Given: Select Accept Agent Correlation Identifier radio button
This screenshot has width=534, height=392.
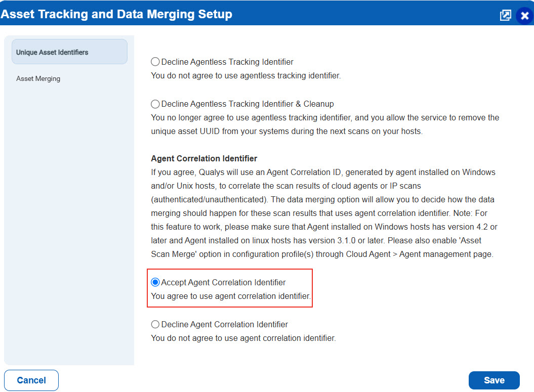Looking at the screenshot, I should pos(155,282).
